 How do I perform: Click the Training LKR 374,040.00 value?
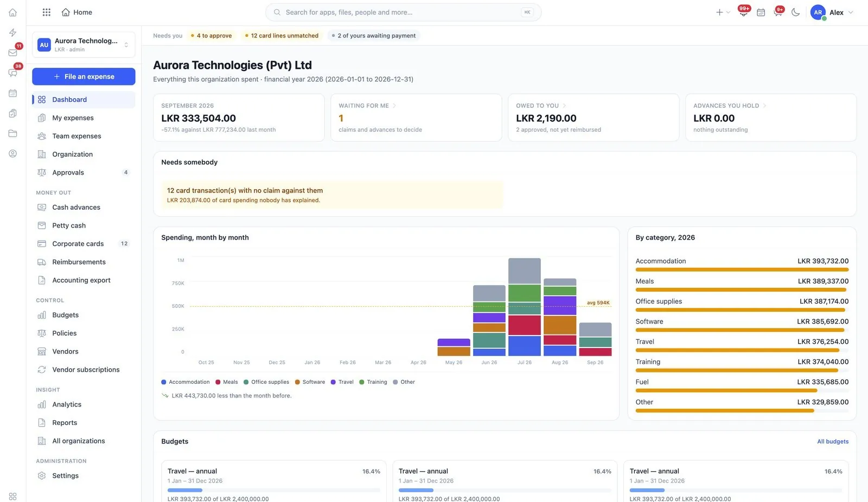click(823, 362)
